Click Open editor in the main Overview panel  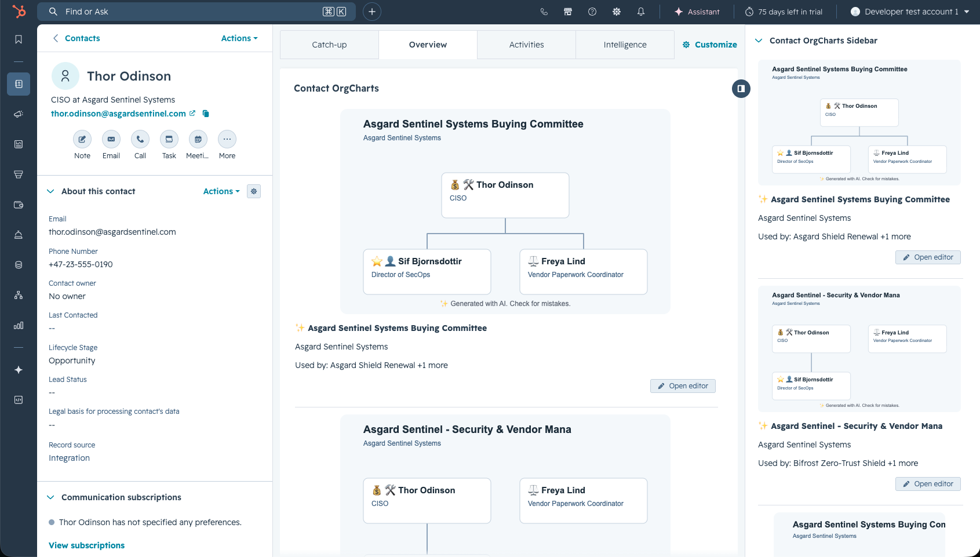(x=683, y=386)
